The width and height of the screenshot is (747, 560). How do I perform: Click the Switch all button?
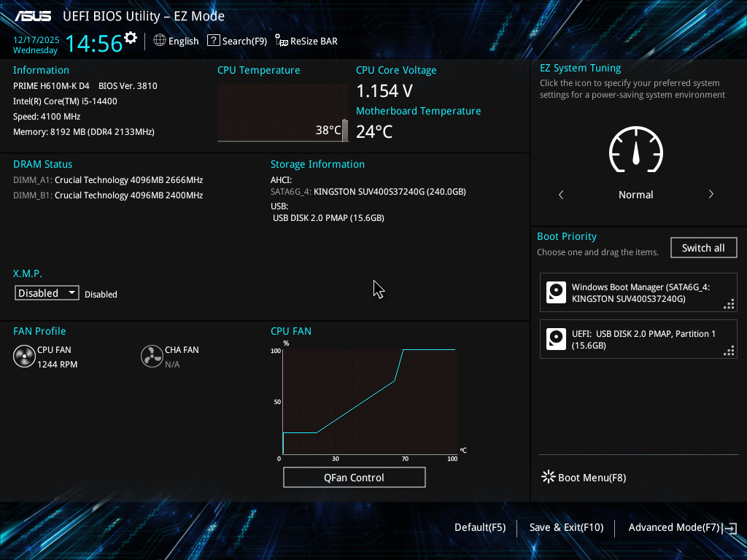(x=704, y=248)
